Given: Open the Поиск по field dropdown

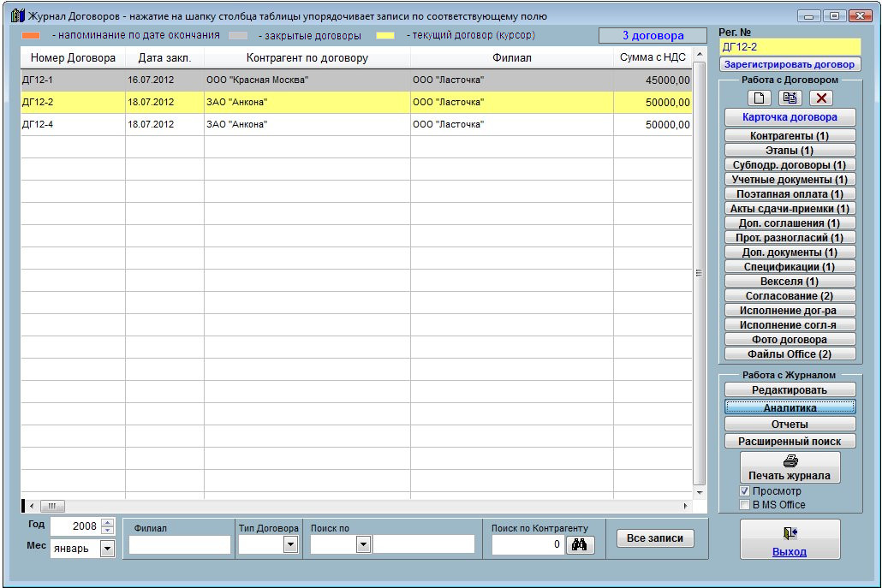Looking at the screenshot, I should [363, 544].
